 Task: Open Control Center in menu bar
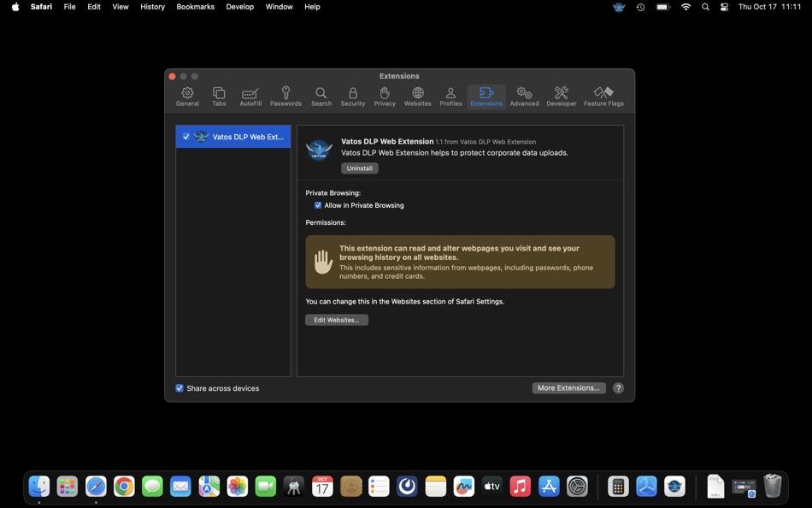tap(724, 7)
